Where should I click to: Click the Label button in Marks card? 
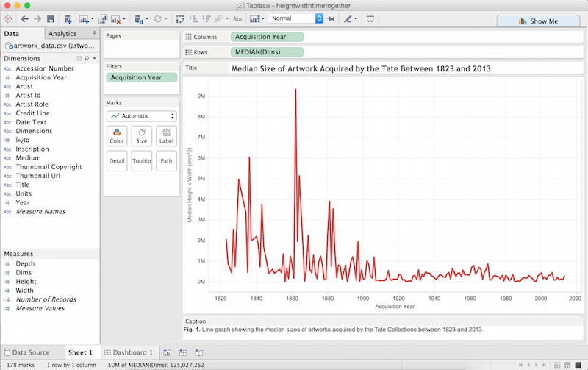[166, 136]
